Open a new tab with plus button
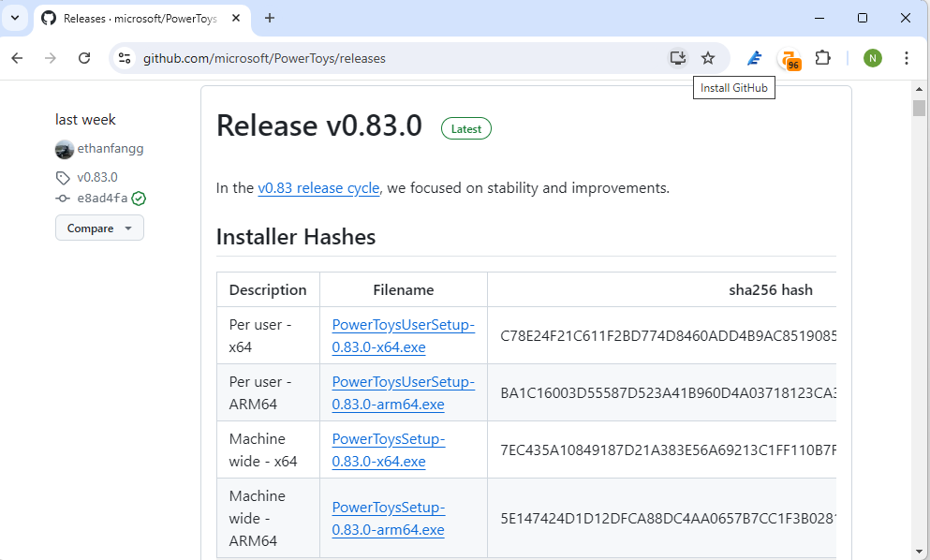This screenshot has width=930, height=560. tap(270, 18)
